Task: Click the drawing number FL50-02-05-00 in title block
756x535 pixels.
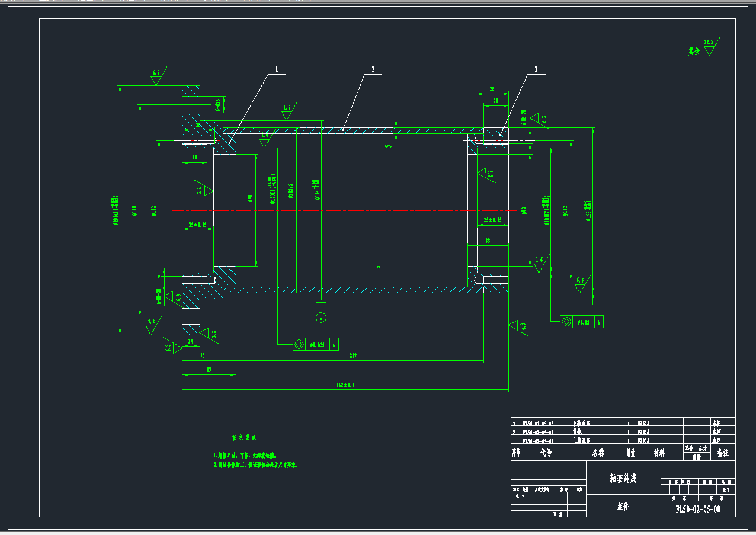Action: 698,510
